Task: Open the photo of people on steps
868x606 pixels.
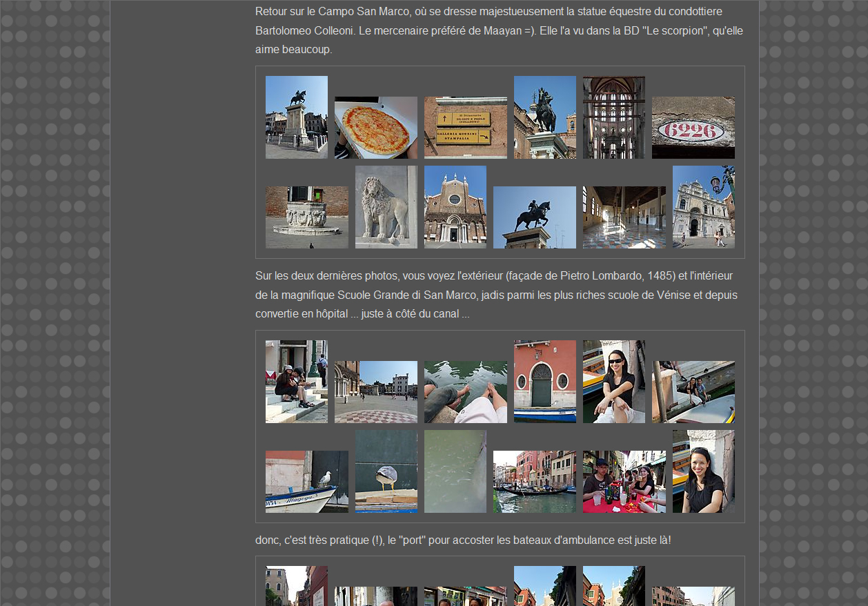Action: [x=296, y=382]
